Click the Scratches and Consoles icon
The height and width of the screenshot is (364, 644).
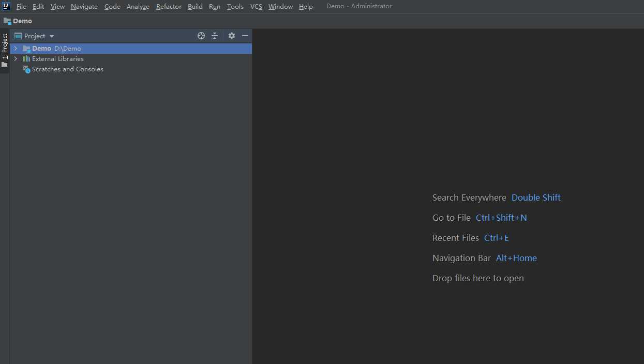point(26,69)
